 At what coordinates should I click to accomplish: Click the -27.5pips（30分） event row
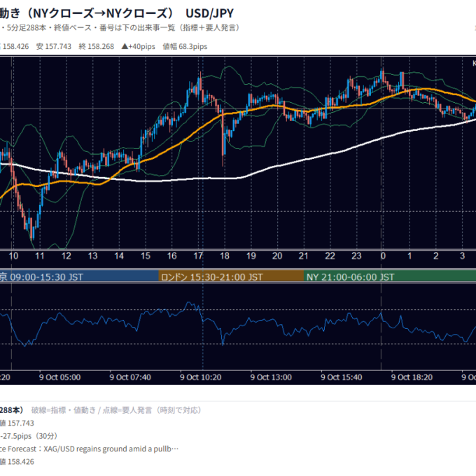coord(29,436)
